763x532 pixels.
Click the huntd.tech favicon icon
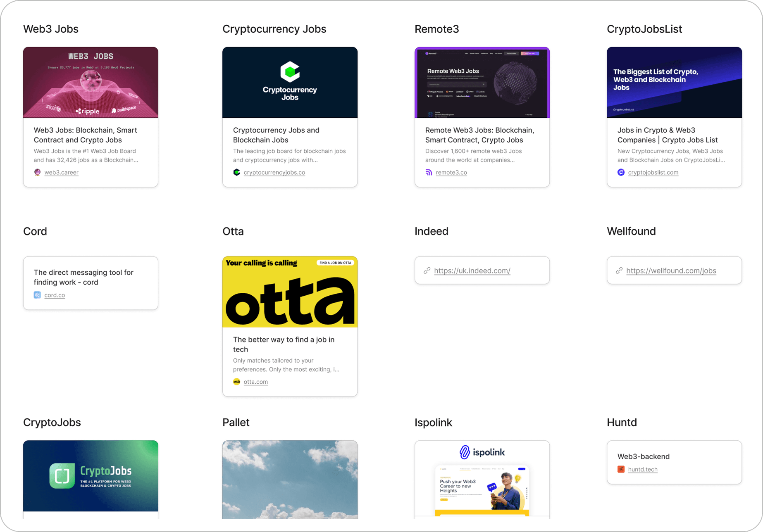621,469
